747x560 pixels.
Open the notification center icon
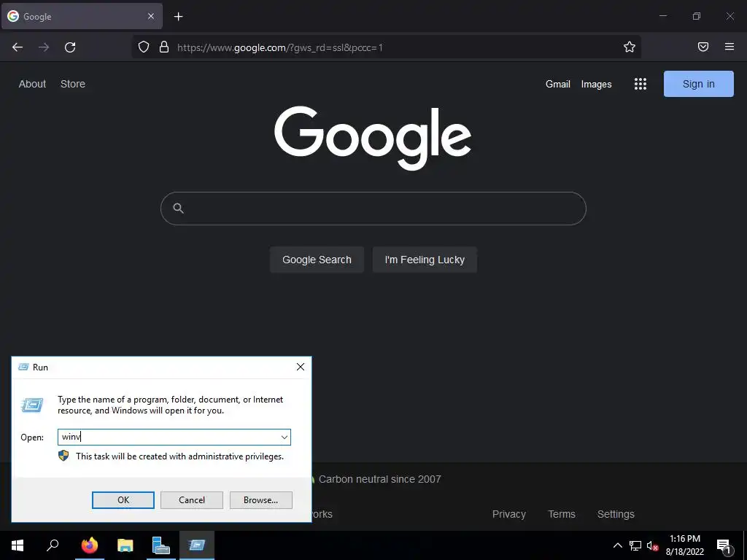point(724,545)
